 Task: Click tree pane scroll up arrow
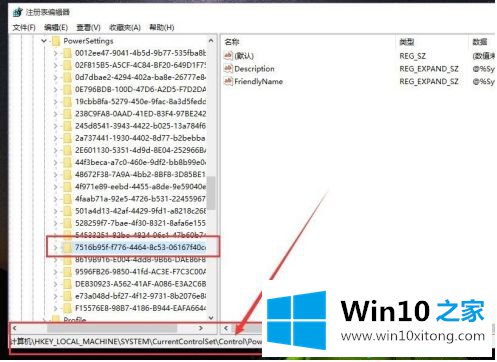point(211,41)
